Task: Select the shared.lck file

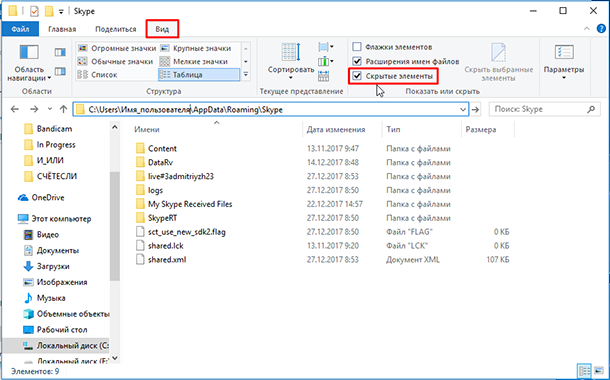Action: [166, 246]
